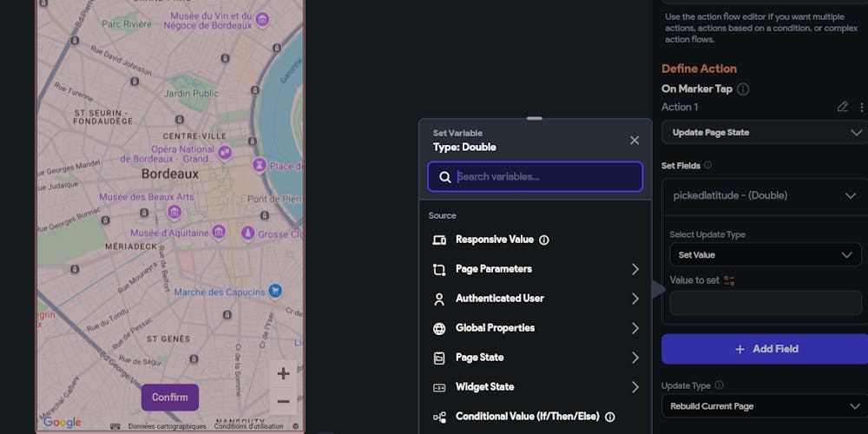Click the Responsive Value device icon

tap(439, 240)
